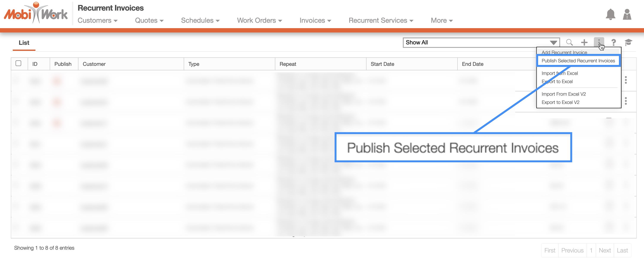This screenshot has height=262, width=644.
Task: Select Import From Excel V2 option
Action: (564, 94)
